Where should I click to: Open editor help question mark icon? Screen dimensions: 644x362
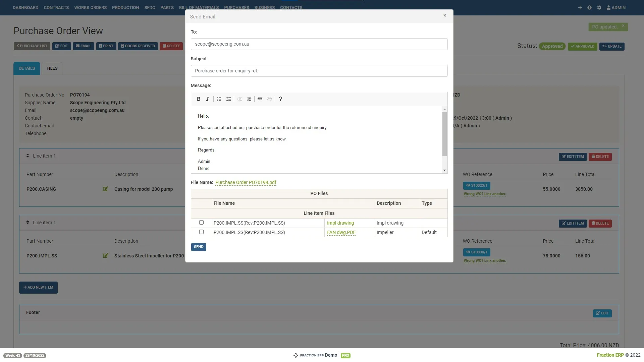click(280, 99)
